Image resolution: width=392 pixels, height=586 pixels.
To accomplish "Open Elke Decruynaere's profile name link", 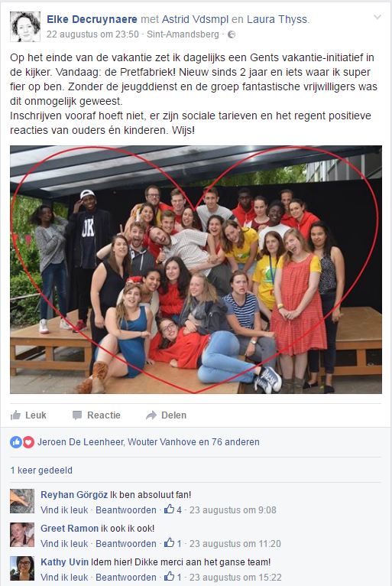I will click(92, 19).
